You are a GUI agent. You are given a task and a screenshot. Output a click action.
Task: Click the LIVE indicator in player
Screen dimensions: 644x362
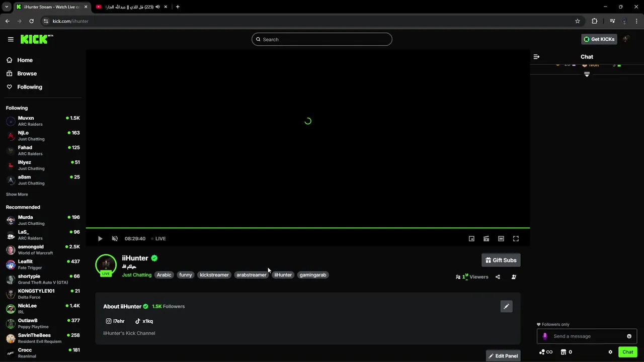click(x=159, y=239)
